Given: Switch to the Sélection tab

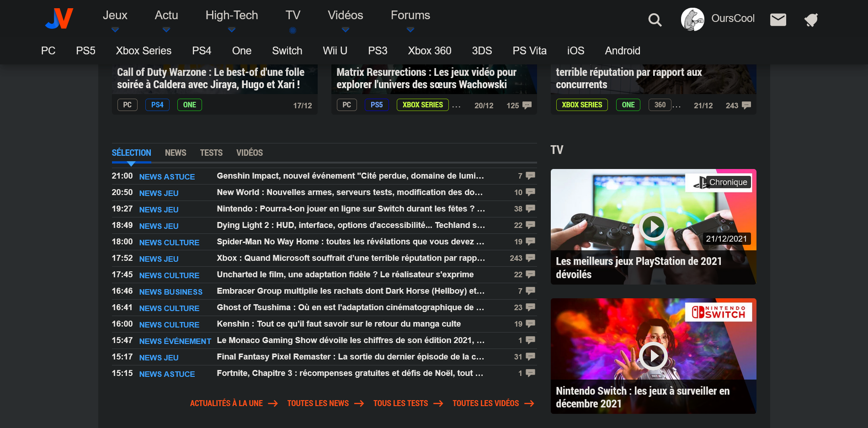Looking at the screenshot, I should (x=131, y=153).
